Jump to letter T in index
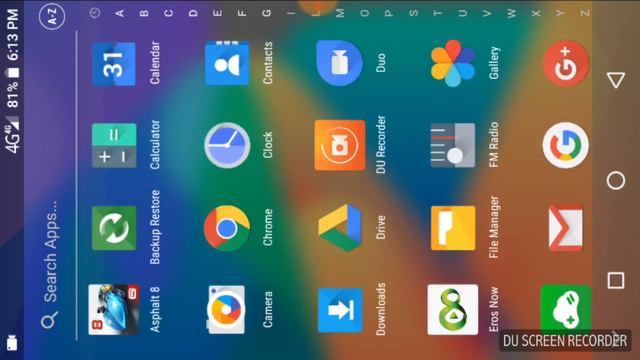 click(438, 13)
